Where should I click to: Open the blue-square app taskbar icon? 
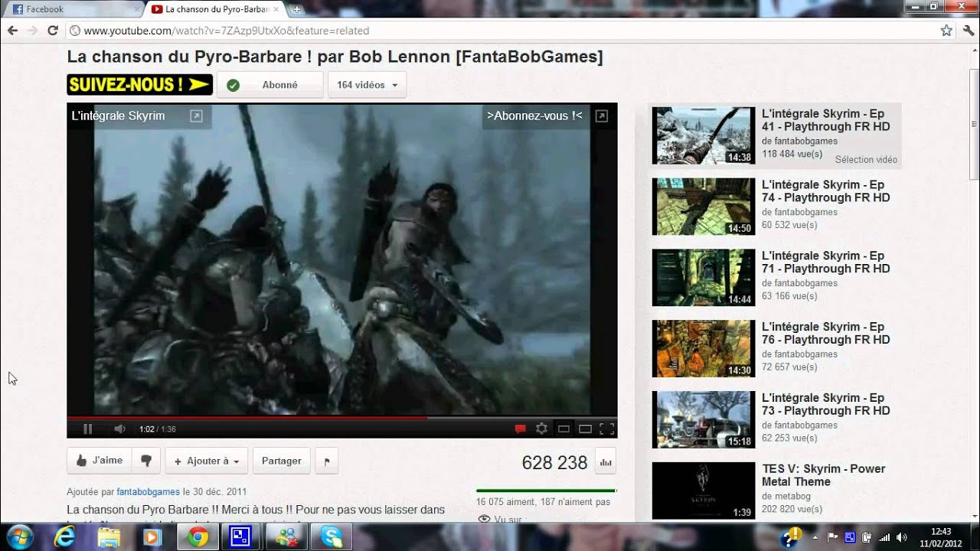(x=242, y=537)
